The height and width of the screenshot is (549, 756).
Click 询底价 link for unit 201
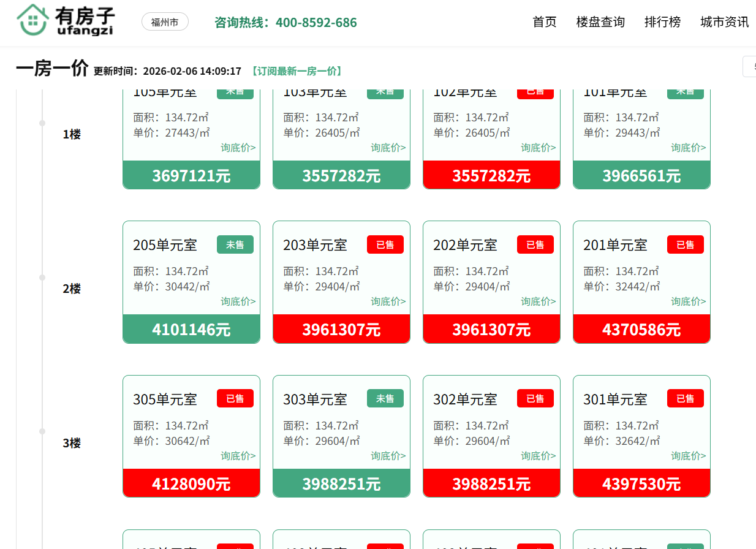(688, 301)
